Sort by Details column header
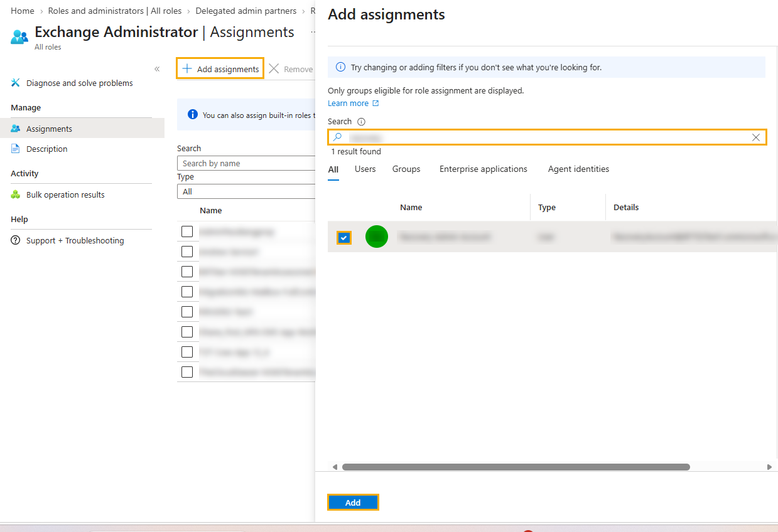This screenshot has height=532, width=778. (x=626, y=207)
